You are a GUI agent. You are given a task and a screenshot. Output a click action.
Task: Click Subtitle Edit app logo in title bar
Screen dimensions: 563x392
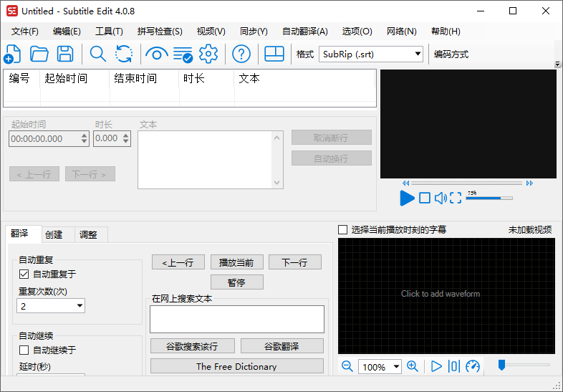click(x=12, y=11)
